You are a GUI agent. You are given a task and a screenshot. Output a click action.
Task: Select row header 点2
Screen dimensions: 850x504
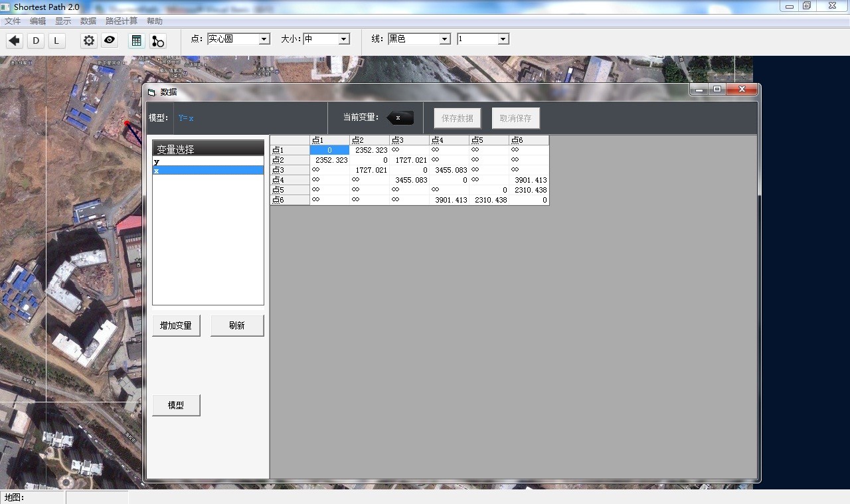tap(290, 160)
